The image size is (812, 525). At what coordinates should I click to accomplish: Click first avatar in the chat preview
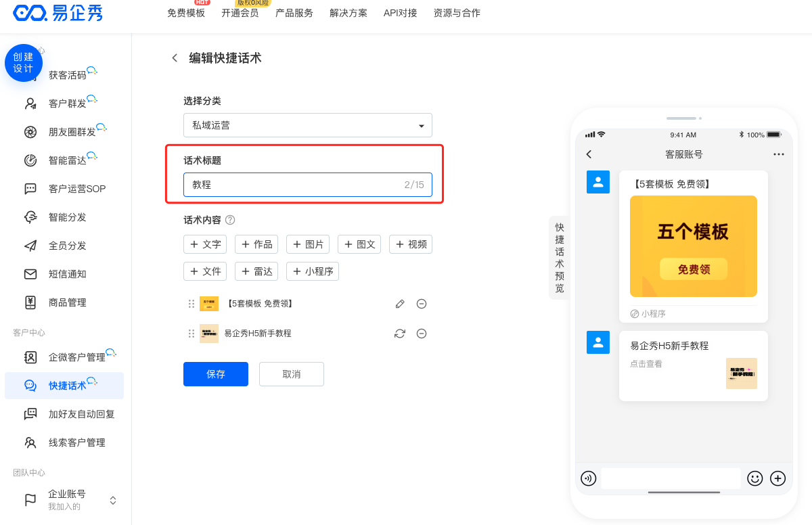[598, 182]
